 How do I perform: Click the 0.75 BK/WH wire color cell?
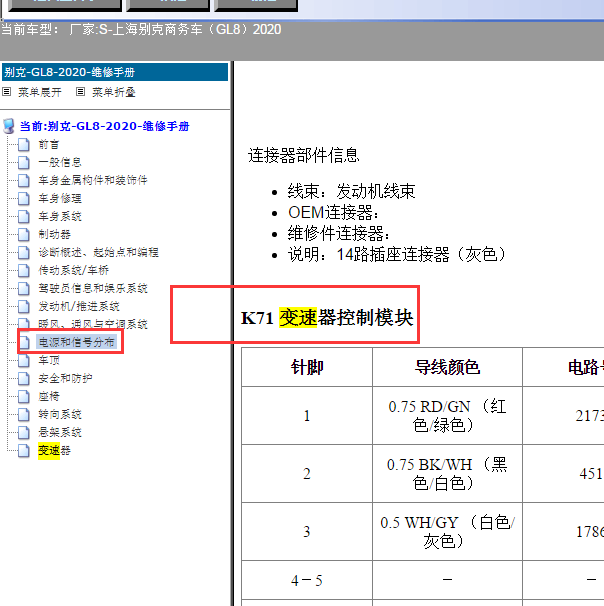[x=447, y=474]
